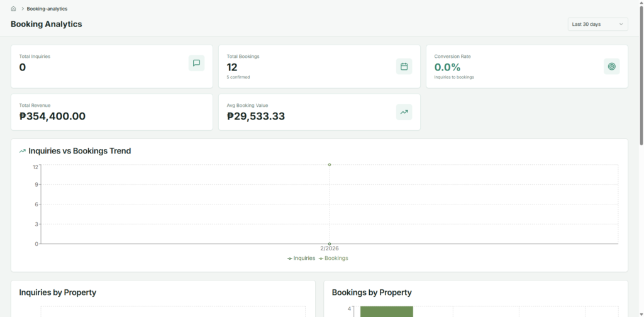
Task: Toggle the Inquiries series in the chart legend
Action: coord(302,258)
